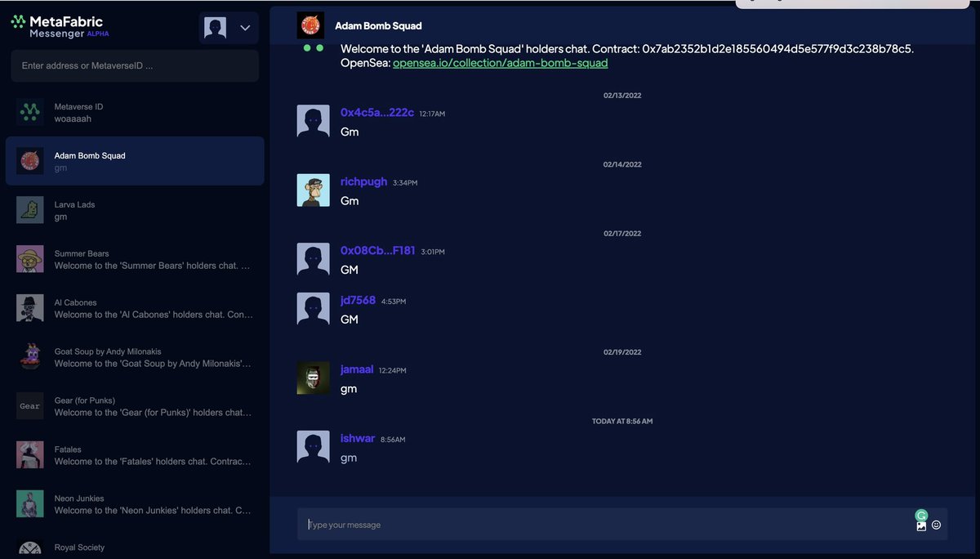980x559 pixels.
Task: Open richpugh's ape avatar
Action: 314,190
